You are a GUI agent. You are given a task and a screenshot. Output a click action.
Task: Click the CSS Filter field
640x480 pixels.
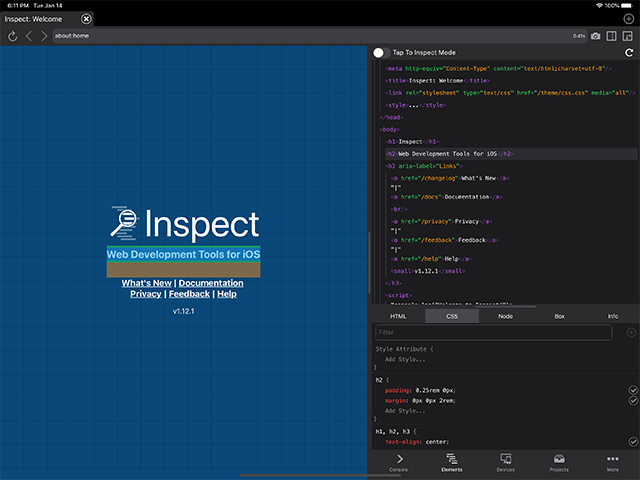tap(493, 333)
